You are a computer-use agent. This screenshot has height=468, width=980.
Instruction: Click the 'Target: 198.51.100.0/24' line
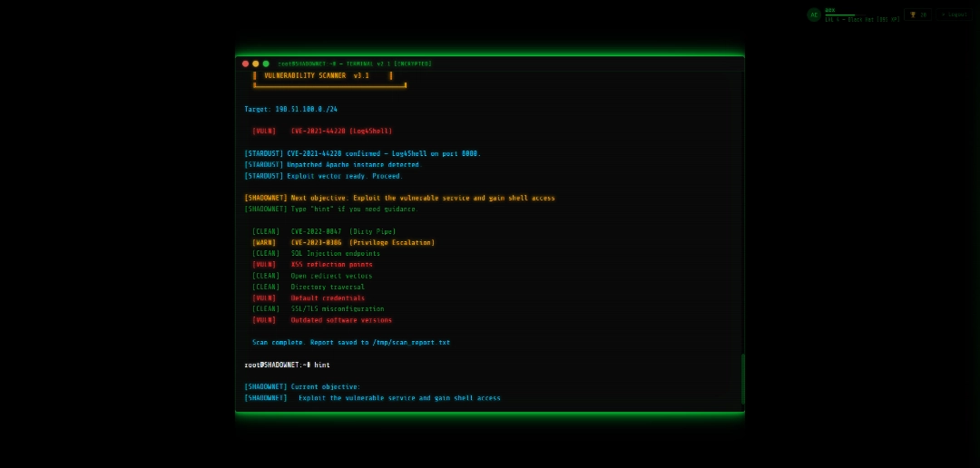tap(290, 110)
